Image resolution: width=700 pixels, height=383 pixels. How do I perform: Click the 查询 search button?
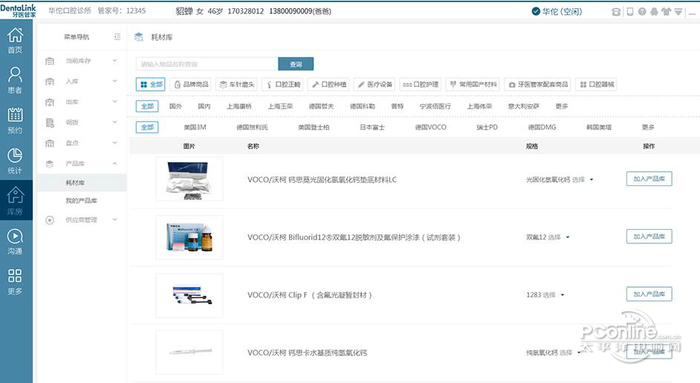click(296, 64)
